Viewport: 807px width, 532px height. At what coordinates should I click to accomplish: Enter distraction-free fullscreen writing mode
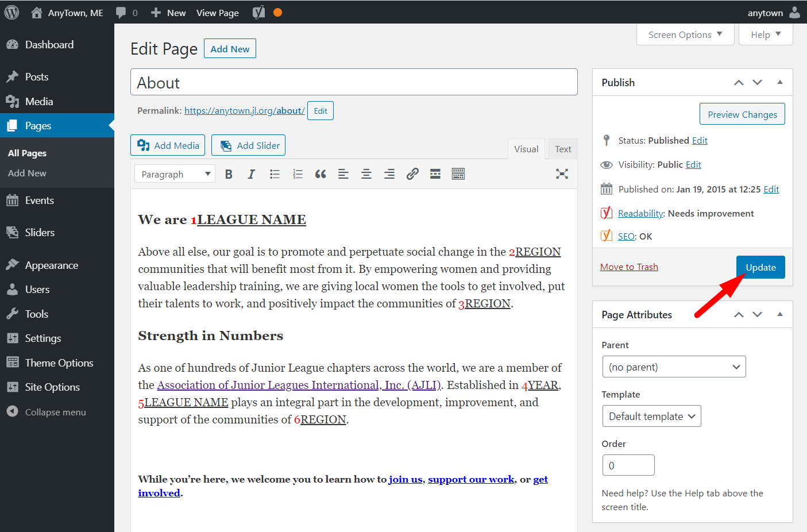562,174
